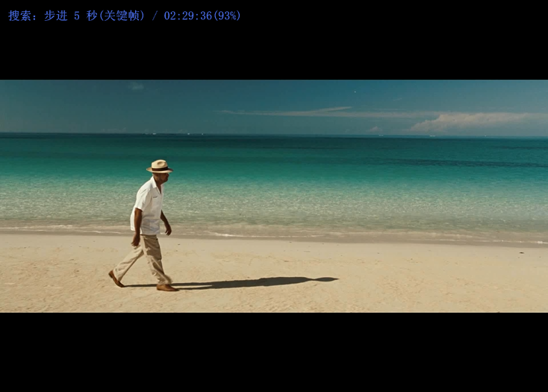Click the bottom black letterbox bar
Viewport: 548px width, 392px height.
point(274,351)
